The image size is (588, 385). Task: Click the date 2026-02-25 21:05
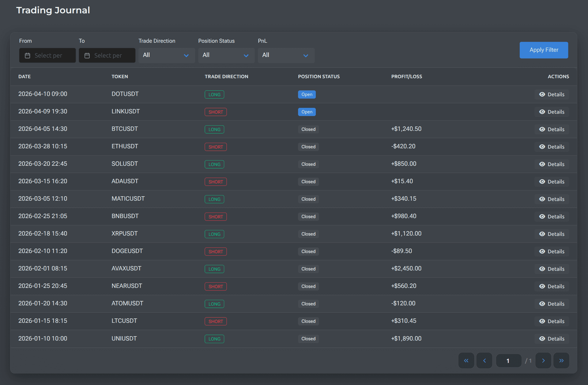click(x=43, y=216)
